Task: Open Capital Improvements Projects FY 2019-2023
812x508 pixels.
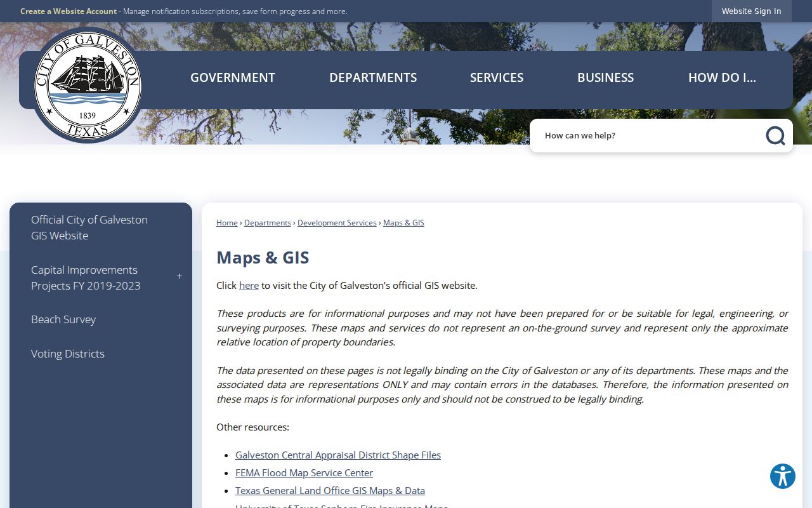Action: pyautogui.click(x=86, y=277)
